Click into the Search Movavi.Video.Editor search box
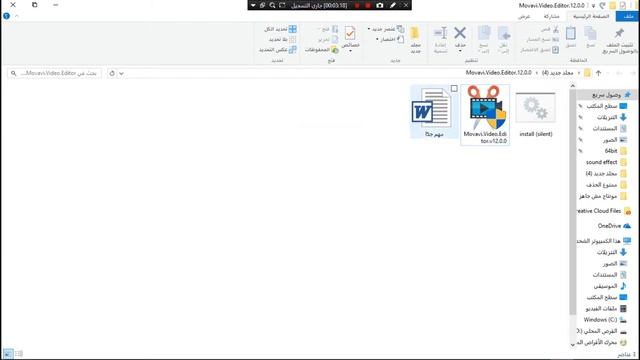This screenshot has width=640, height=360. coord(55,73)
